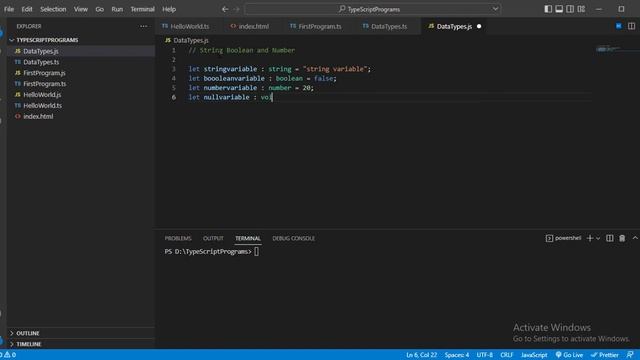Open index.html in the Explorer
This screenshot has height=360, width=640.
click(81, 116)
